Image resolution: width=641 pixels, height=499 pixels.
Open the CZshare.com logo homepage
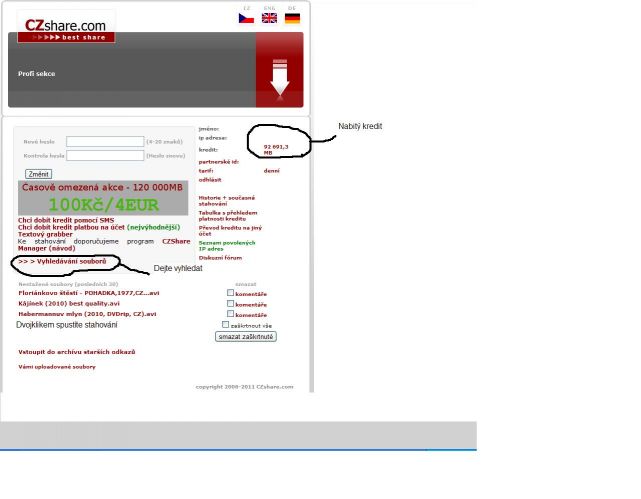pos(66,27)
